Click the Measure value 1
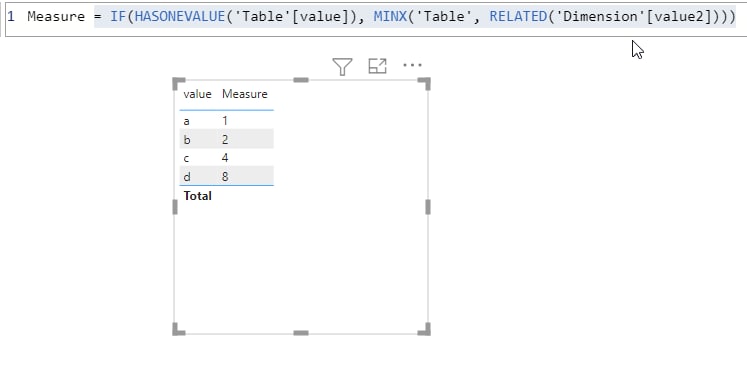The image size is (747, 386). coord(225,121)
